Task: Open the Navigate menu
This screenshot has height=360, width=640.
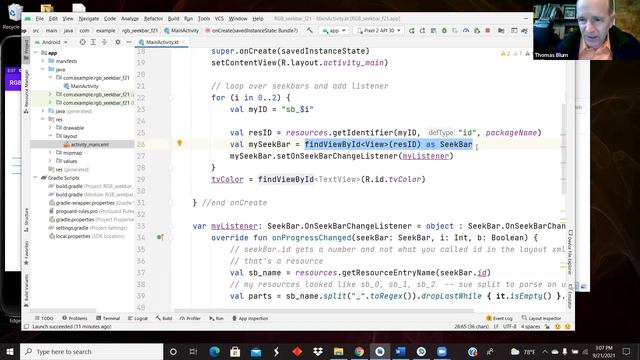Action: click(89, 19)
